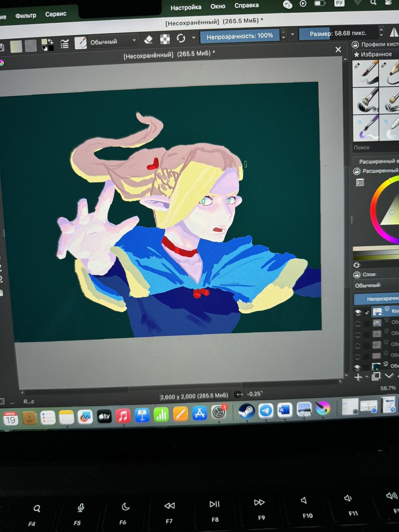Image resolution: width=399 pixels, height=532 pixels.
Task: Click the "Слои" docker lock icon
Action: point(357,274)
